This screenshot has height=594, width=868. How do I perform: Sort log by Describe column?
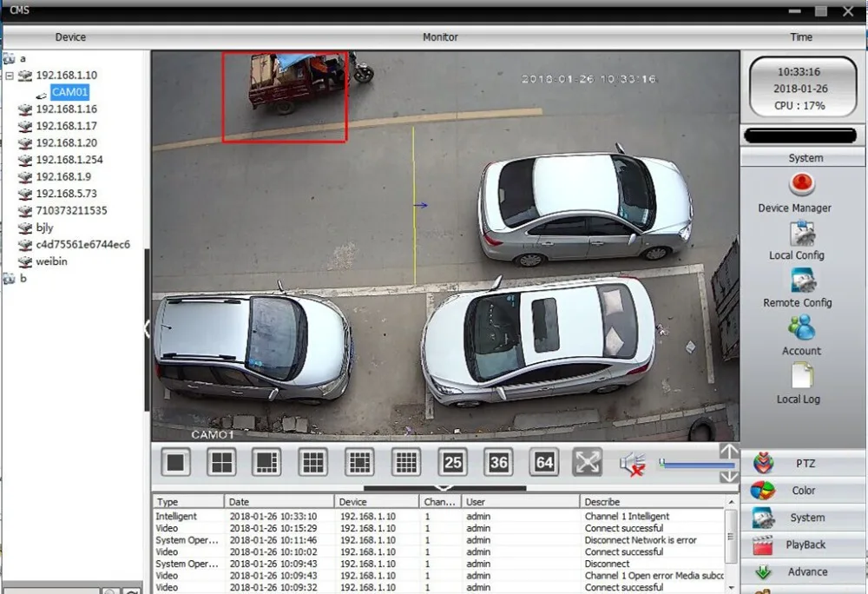652,502
